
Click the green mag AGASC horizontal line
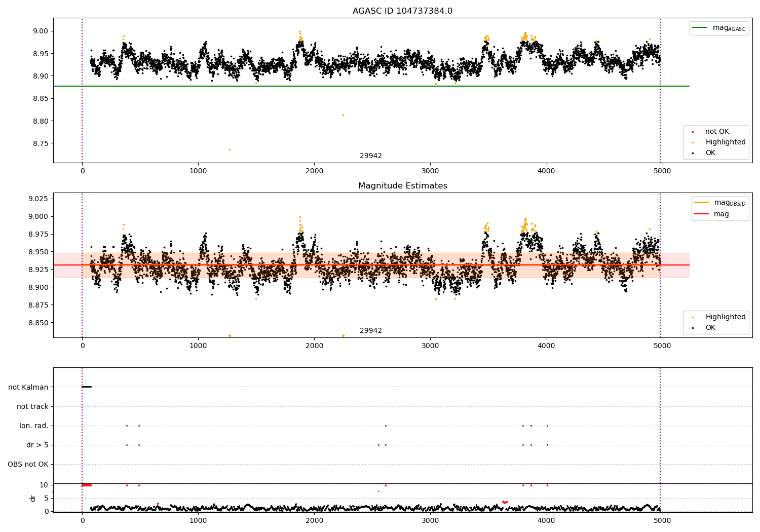(x=371, y=86)
